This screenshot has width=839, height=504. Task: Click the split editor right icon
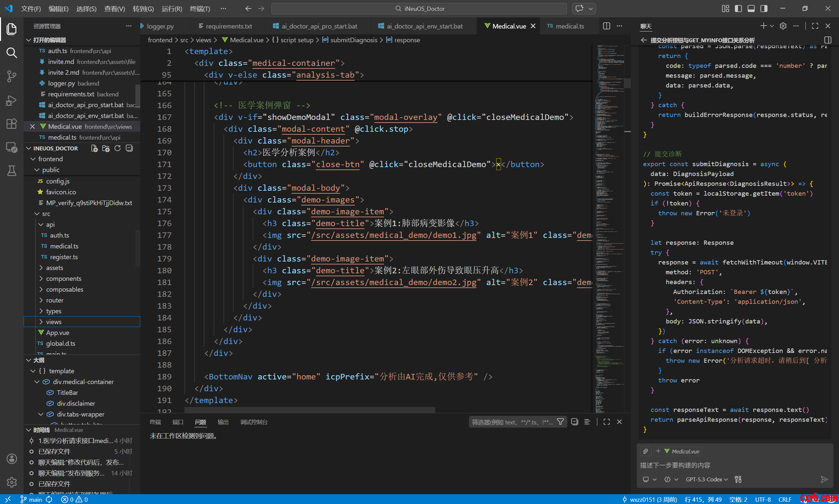click(x=606, y=26)
